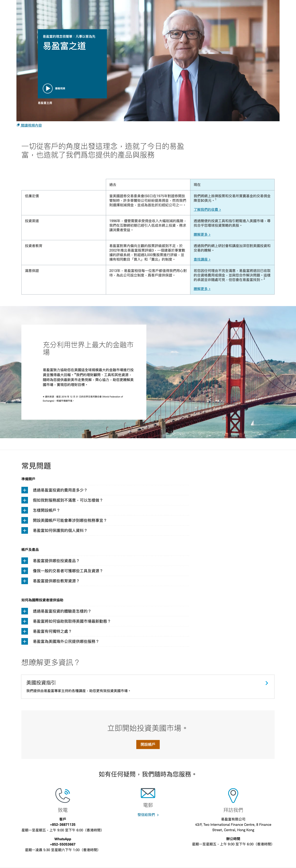Follow 瞭解更多 link in 投資渠道 row
Image resolution: width=296 pixels, height=868 pixels.
point(202,234)
